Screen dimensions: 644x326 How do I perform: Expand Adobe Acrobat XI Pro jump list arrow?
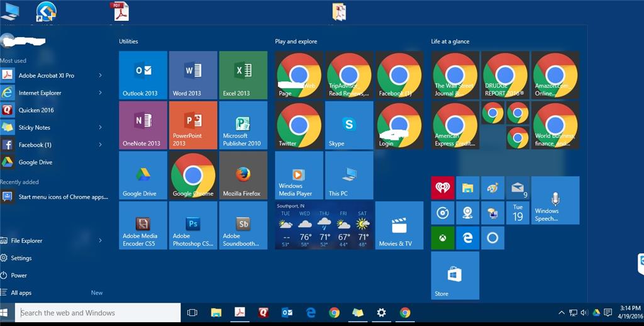[x=100, y=76]
